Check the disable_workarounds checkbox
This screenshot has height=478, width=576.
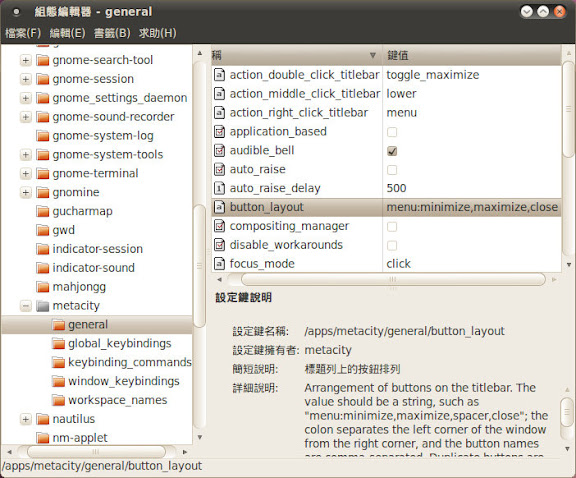point(392,245)
